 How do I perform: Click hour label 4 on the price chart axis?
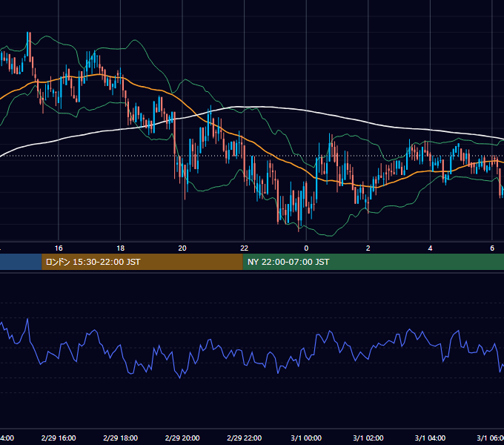click(430, 248)
